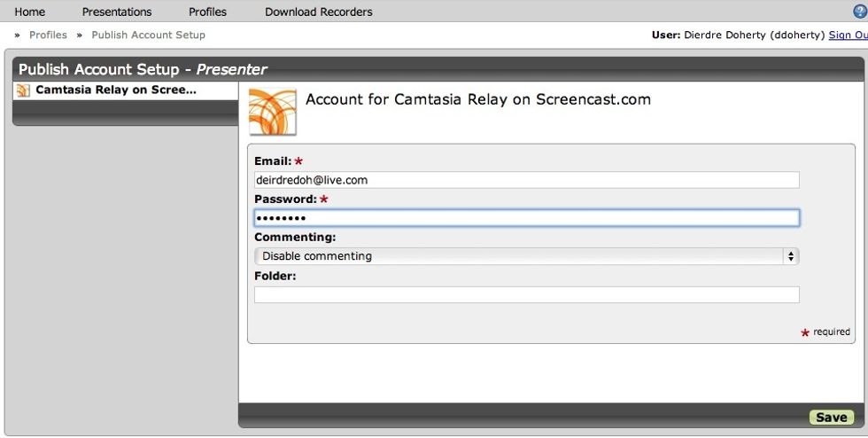Focus the Email input field

pyautogui.click(x=526, y=180)
